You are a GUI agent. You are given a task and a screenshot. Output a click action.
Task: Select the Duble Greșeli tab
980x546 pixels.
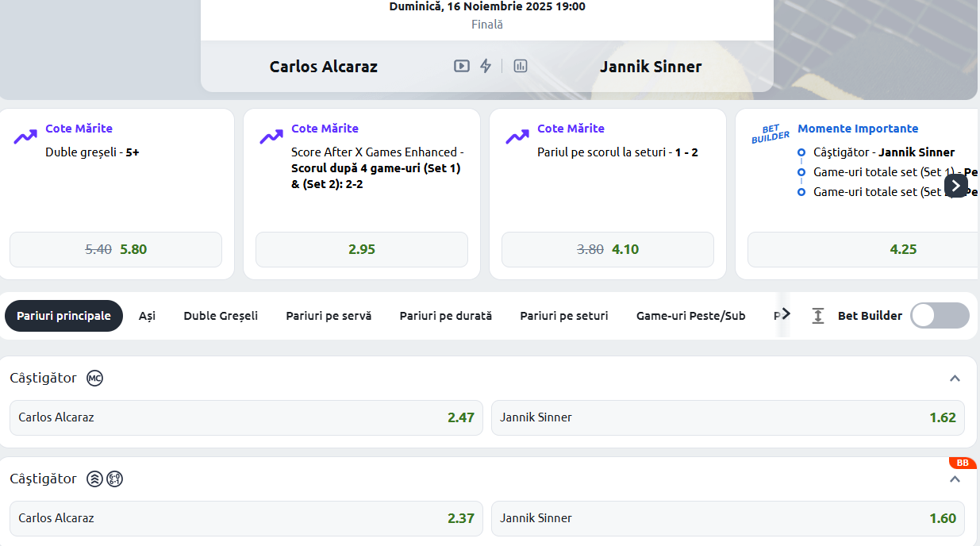[221, 316]
